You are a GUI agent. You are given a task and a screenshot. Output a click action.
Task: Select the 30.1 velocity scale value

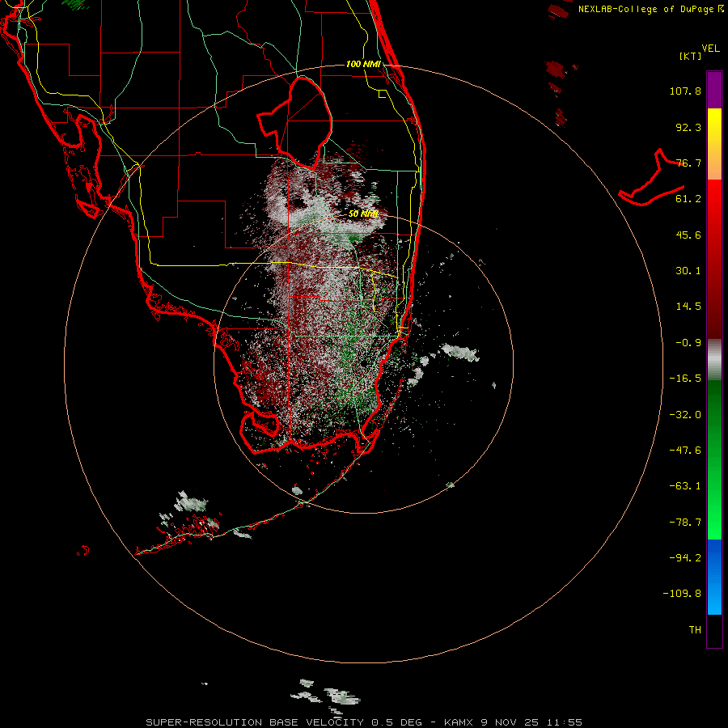coord(688,271)
